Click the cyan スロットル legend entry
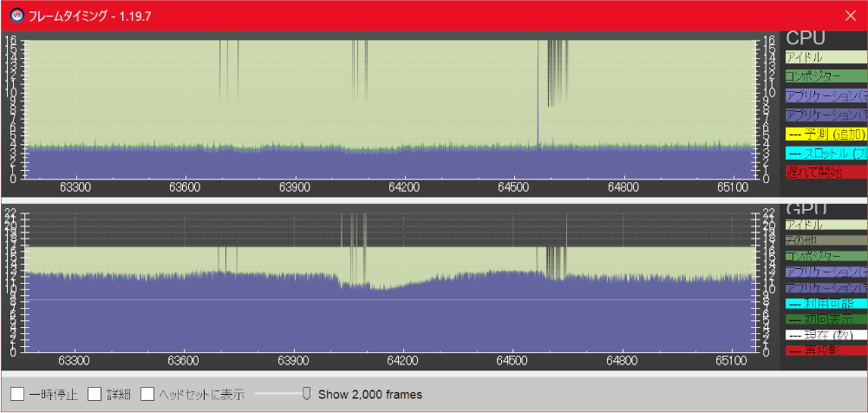 [826, 153]
